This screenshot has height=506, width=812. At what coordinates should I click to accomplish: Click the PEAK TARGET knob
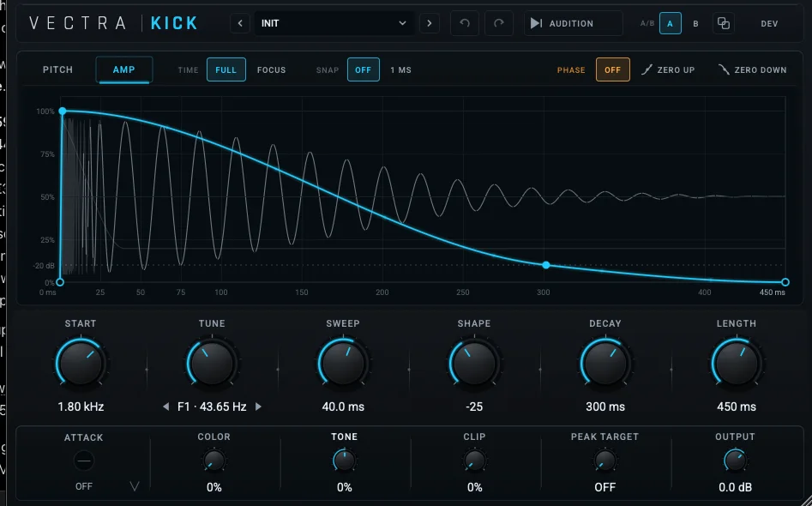point(604,461)
